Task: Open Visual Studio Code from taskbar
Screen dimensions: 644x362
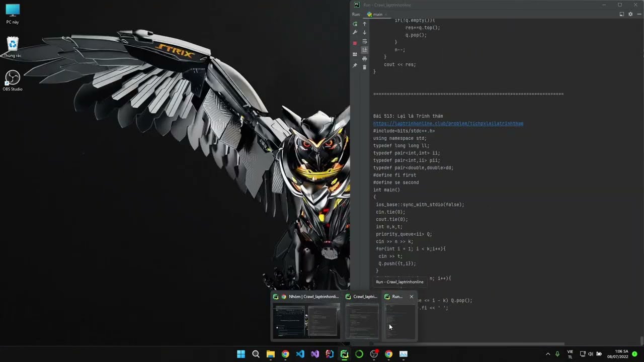Action: [300, 354]
